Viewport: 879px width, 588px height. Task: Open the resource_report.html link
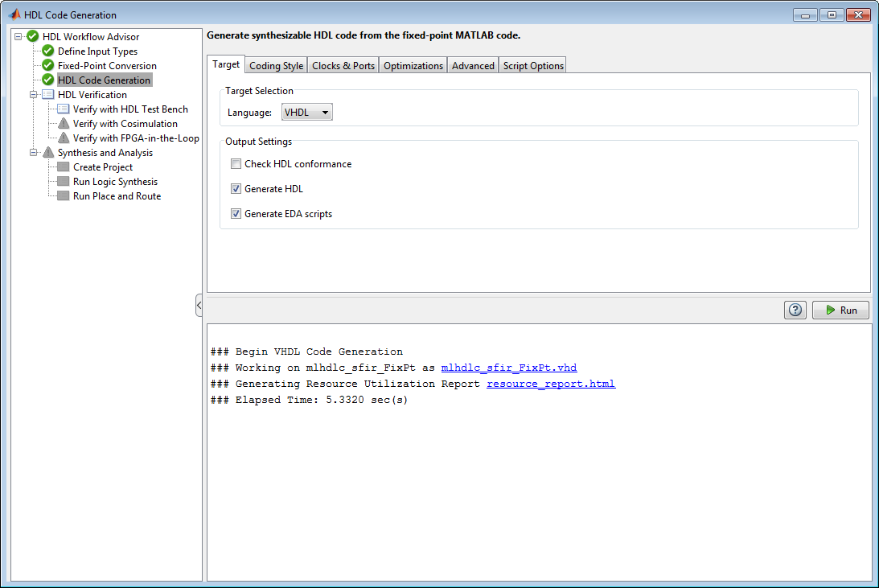[x=551, y=384]
